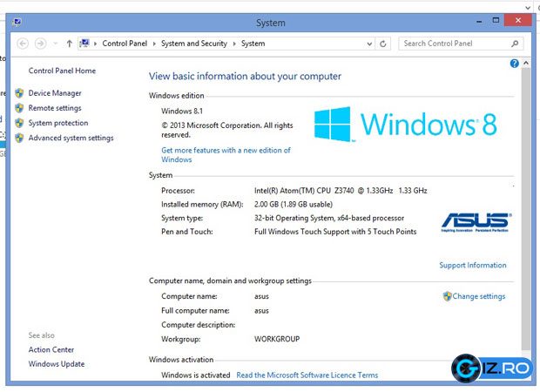Minimize the System window

pos(479,21)
